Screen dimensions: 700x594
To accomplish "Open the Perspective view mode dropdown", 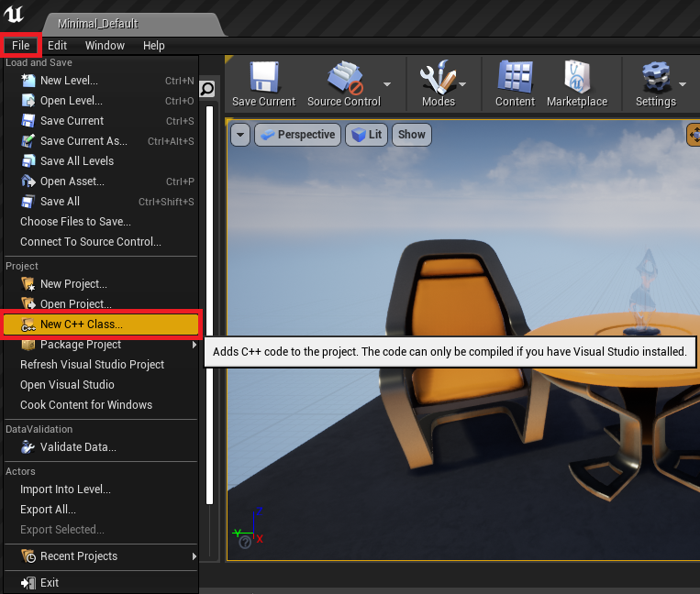I will coord(298,135).
